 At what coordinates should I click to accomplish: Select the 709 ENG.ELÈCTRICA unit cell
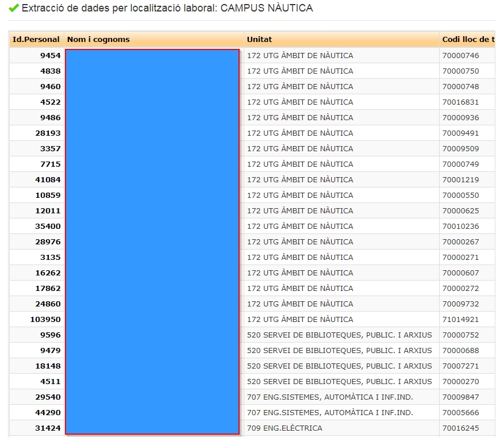(x=284, y=428)
